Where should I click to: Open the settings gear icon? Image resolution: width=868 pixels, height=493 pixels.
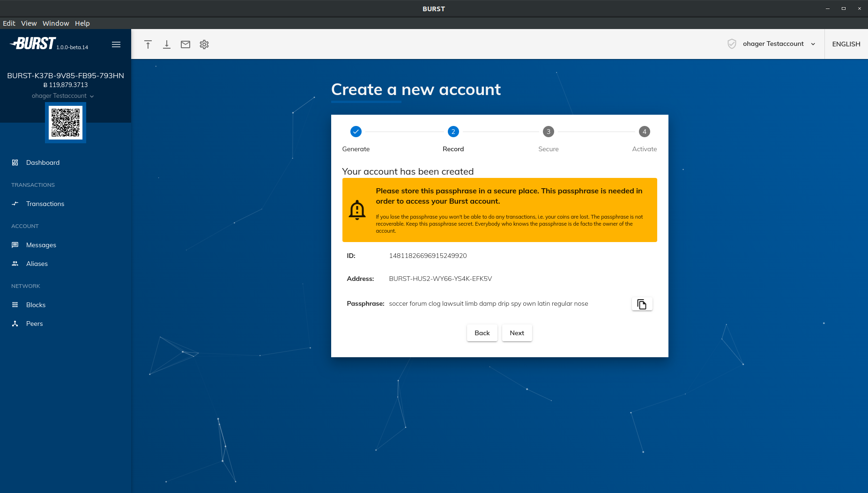click(x=204, y=44)
